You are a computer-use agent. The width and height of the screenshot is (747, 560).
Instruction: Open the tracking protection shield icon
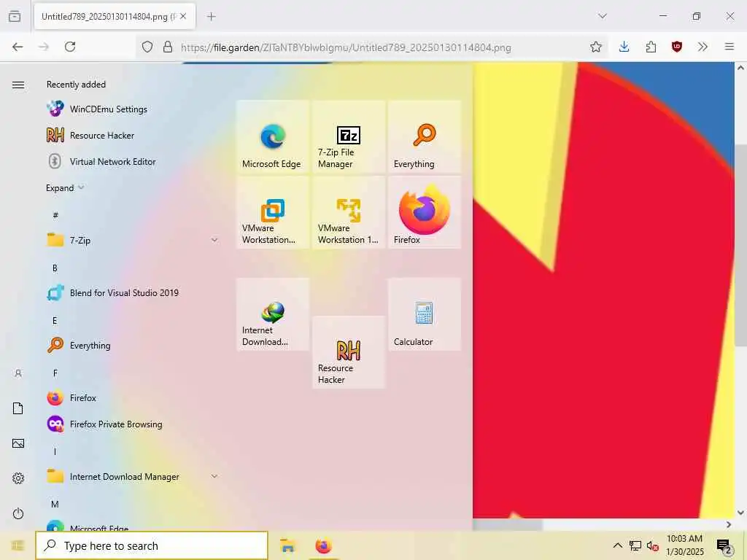(147, 47)
